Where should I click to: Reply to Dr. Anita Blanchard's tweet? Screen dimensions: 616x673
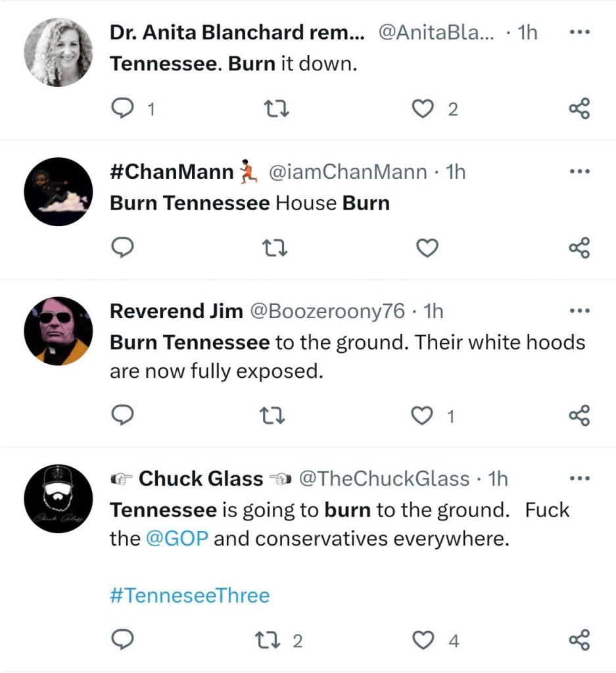(x=123, y=108)
